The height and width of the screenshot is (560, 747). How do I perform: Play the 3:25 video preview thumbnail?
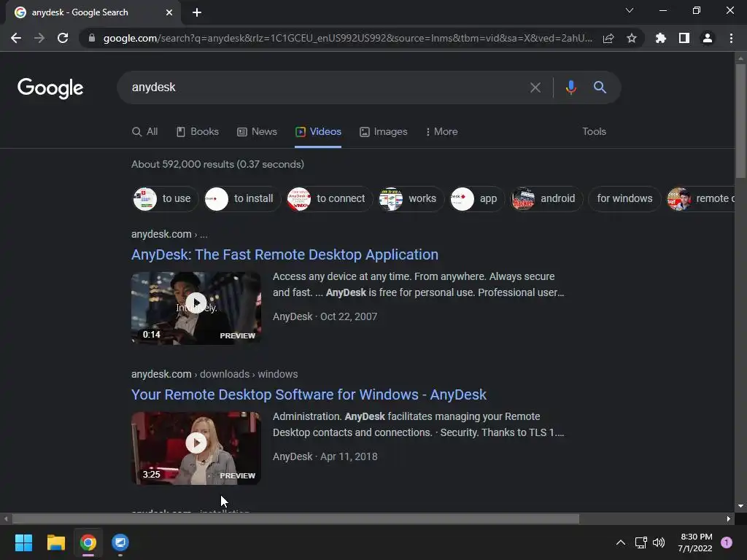(x=196, y=448)
